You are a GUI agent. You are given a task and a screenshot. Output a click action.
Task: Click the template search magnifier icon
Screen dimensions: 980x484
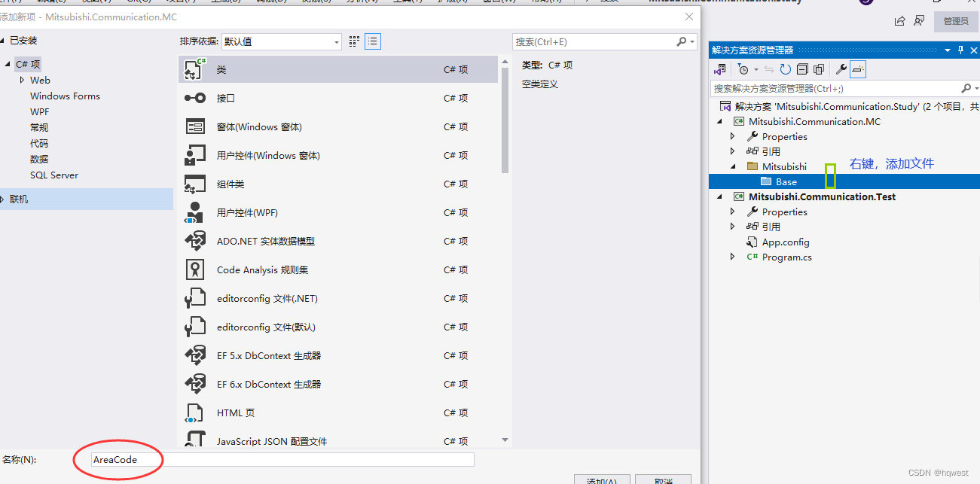click(682, 41)
